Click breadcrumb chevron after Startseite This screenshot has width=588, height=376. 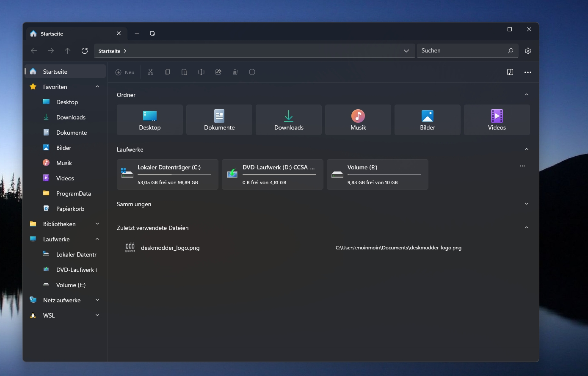[x=125, y=51]
